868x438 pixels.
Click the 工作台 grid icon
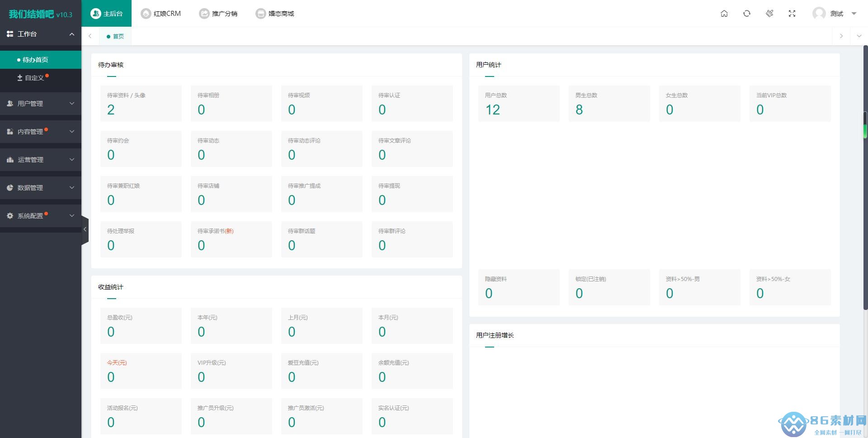(10, 34)
